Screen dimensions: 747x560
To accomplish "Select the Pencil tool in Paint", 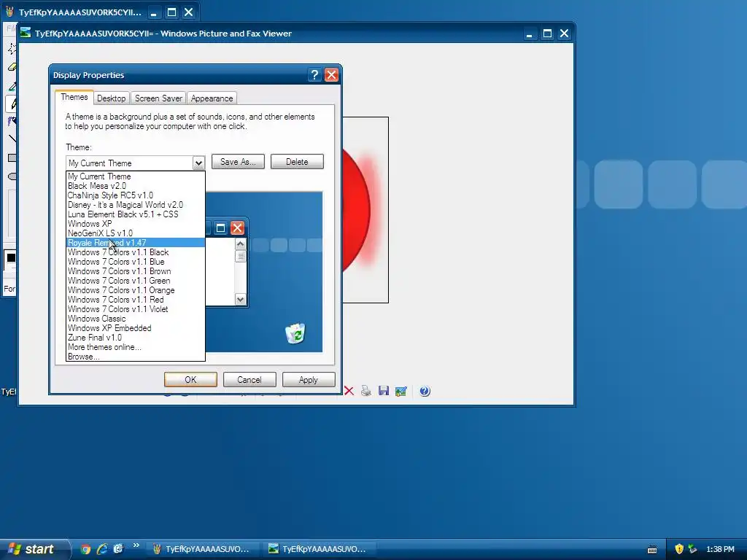I will pos(13,104).
